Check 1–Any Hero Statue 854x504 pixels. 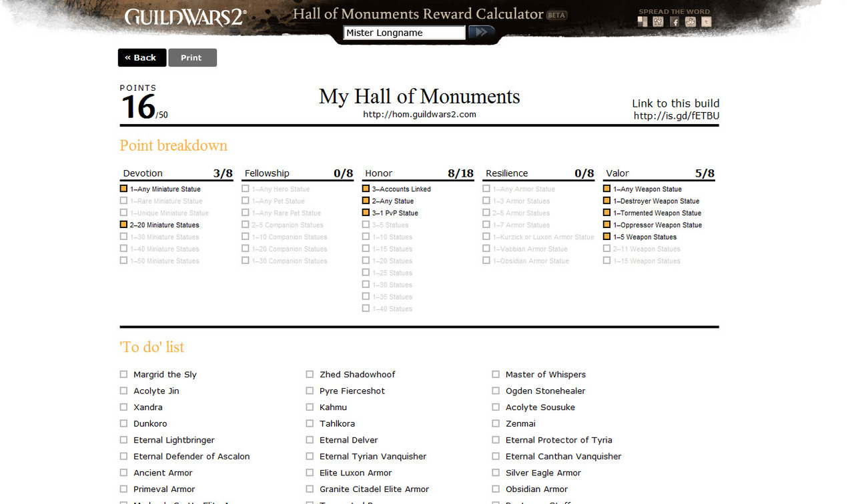(x=246, y=189)
